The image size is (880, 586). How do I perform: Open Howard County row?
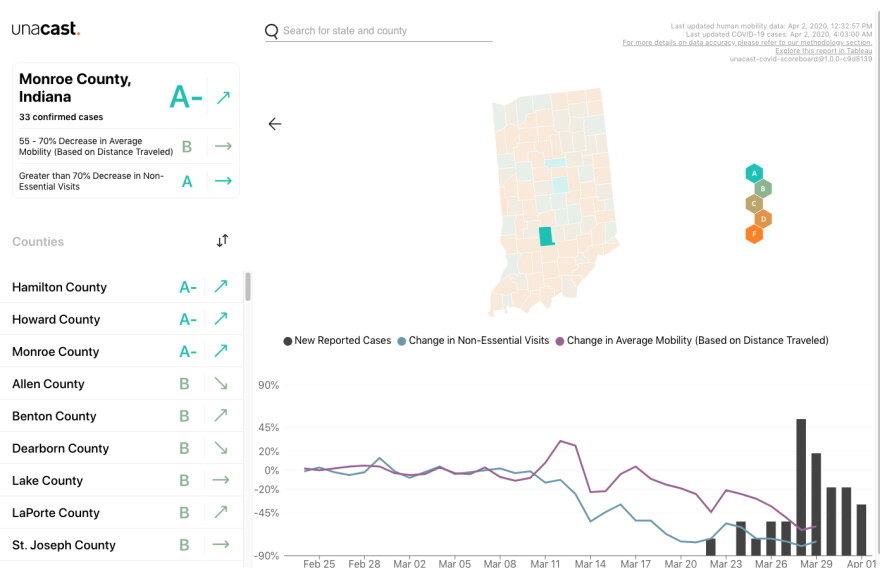click(121, 319)
